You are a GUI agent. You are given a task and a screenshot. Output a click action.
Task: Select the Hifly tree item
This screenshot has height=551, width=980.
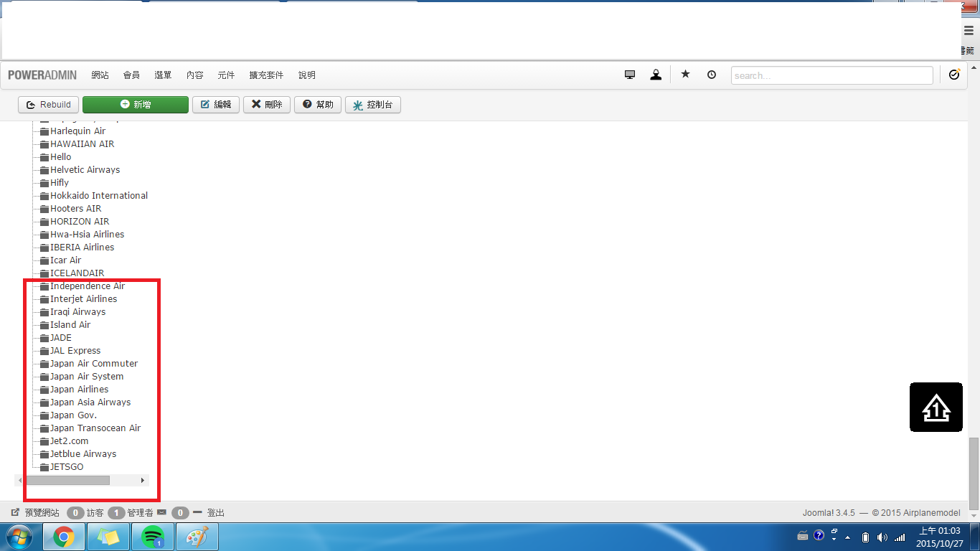[60, 183]
